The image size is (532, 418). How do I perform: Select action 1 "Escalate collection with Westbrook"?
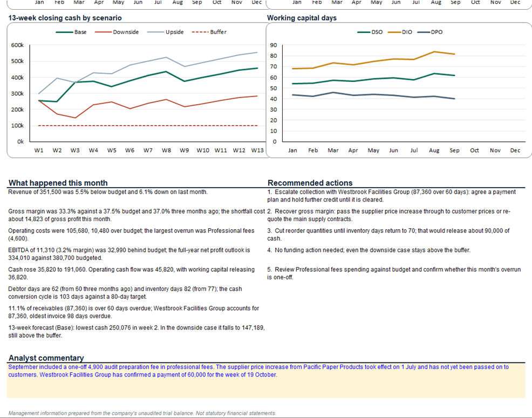coord(392,196)
